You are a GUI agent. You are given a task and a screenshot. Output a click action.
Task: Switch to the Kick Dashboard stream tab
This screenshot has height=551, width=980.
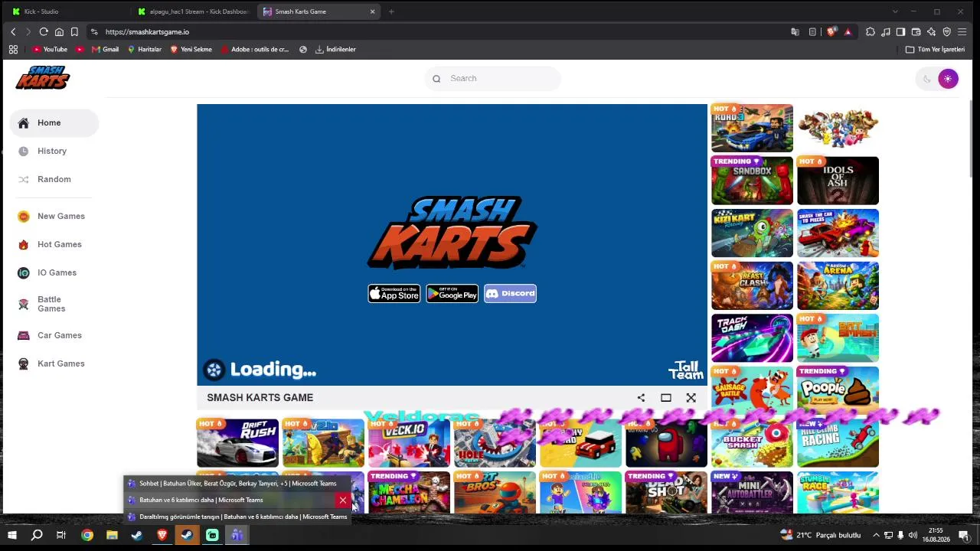pyautogui.click(x=194, y=11)
